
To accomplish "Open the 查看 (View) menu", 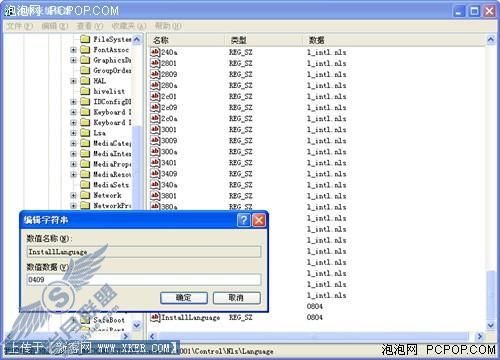I will click(x=90, y=26).
